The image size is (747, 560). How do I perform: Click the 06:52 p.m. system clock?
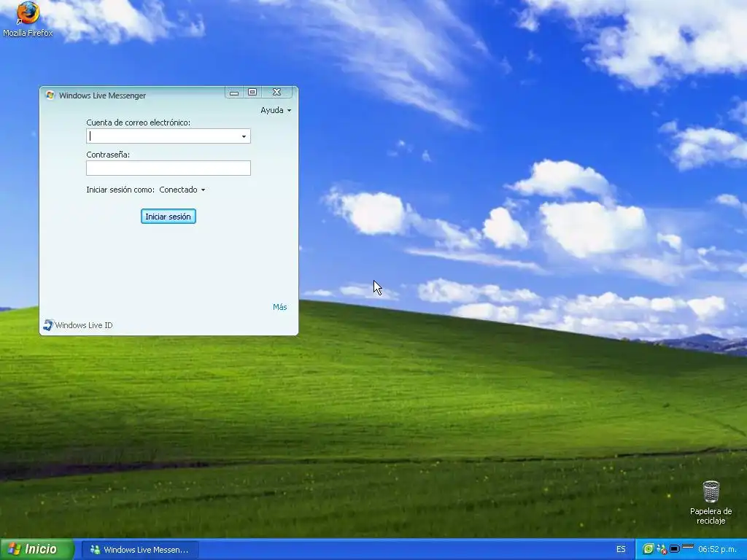[x=717, y=549]
